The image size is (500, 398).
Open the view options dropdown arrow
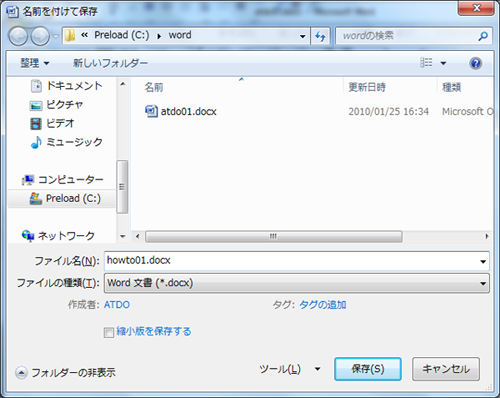pos(443,63)
